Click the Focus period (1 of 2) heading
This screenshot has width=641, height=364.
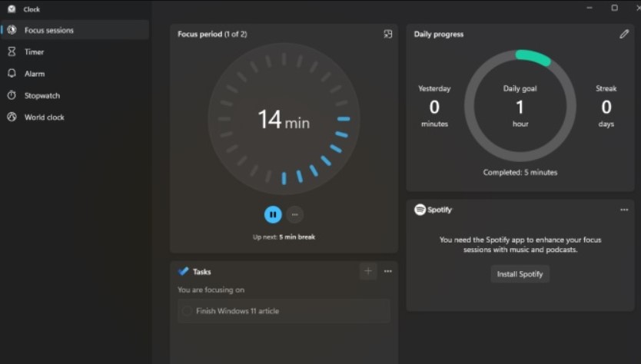[212, 34]
